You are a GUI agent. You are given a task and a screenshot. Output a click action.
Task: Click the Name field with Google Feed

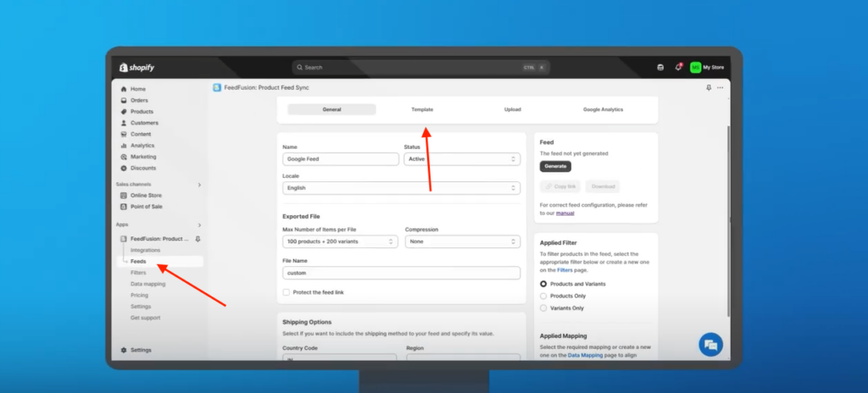click(x=341, y=159)
